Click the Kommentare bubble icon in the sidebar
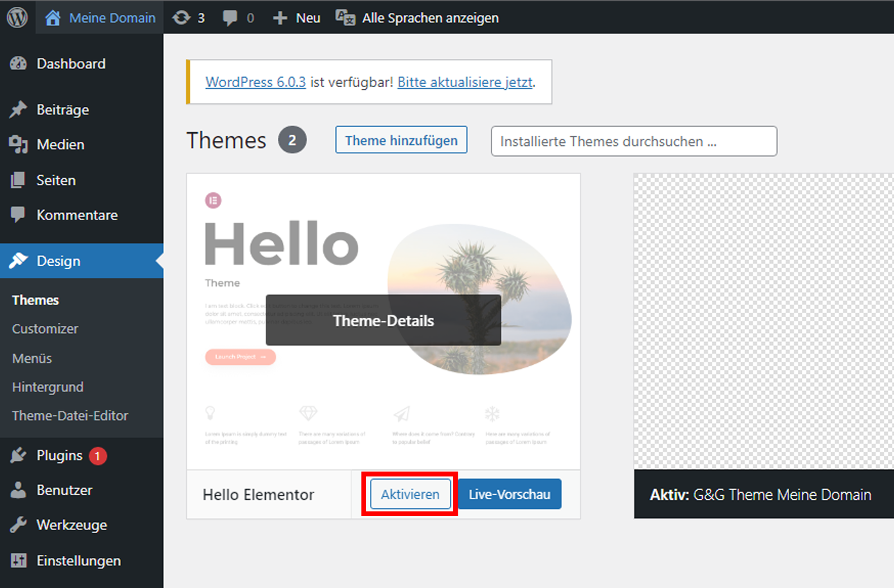 pos(18,215)
